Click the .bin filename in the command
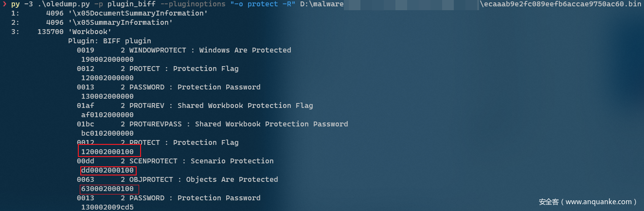This screenshot has height=211, width=644. [561, 4]
